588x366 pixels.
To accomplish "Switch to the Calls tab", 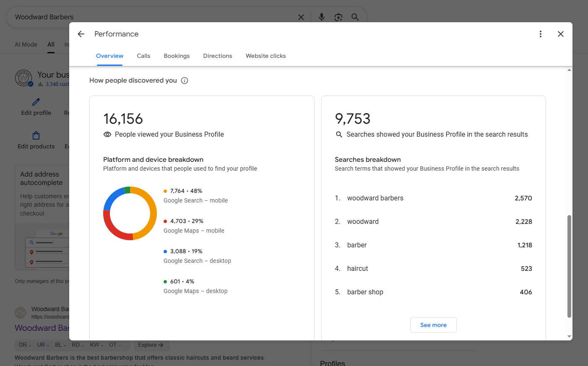I will (x=143, y=56).
